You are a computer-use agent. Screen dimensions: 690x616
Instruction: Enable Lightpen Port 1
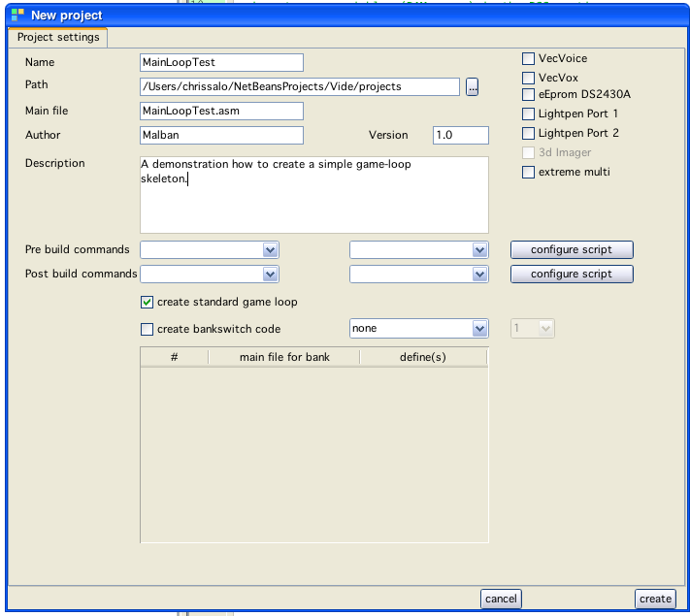(x=528, y=114)
